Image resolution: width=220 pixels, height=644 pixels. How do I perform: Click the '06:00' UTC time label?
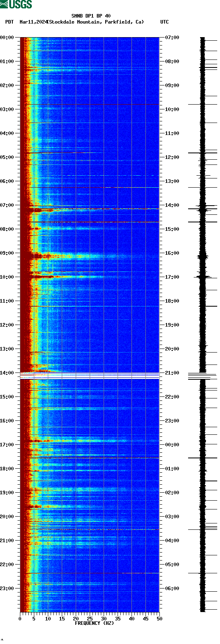pyautogui.click(x=172, y=589)
